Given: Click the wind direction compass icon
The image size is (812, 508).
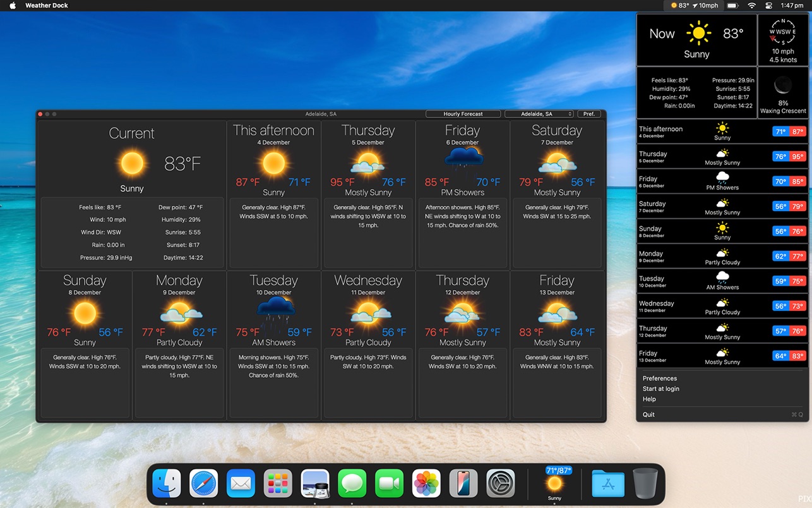Looking at the screenshot, I should [x=782, y=32].
